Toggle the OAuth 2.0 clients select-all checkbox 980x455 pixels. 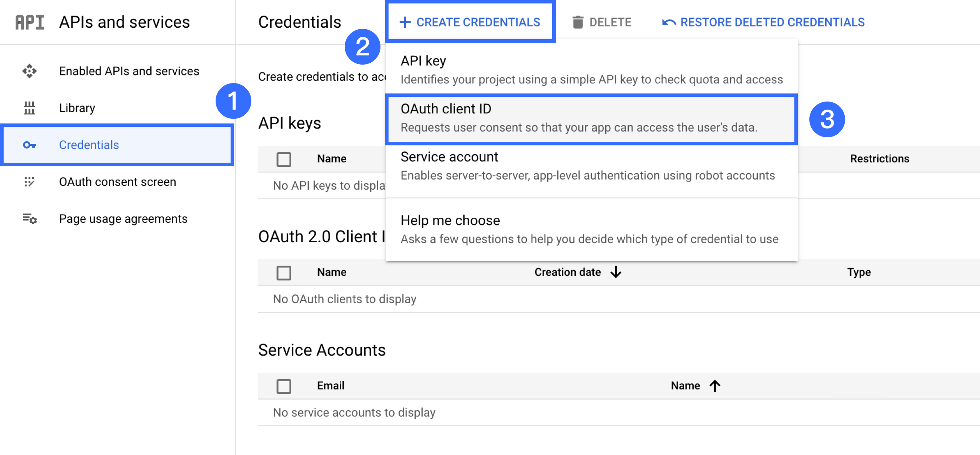point(284,273)
